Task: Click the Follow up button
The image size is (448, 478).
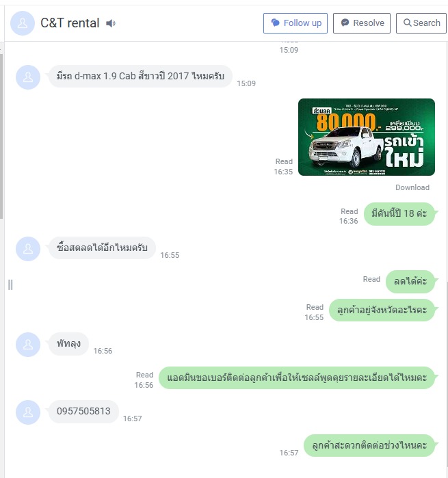Action: 295,23
